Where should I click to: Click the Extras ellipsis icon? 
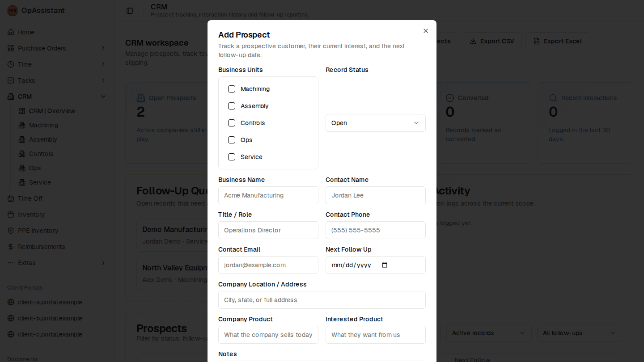(11, 263)
